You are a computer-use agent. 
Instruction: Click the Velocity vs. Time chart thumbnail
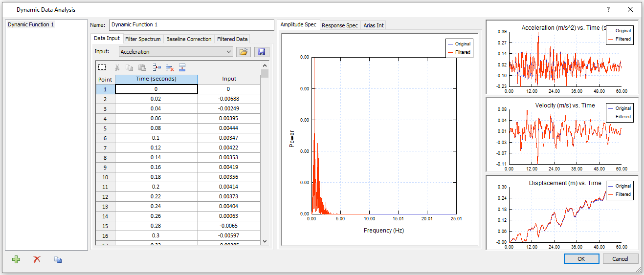562,135
